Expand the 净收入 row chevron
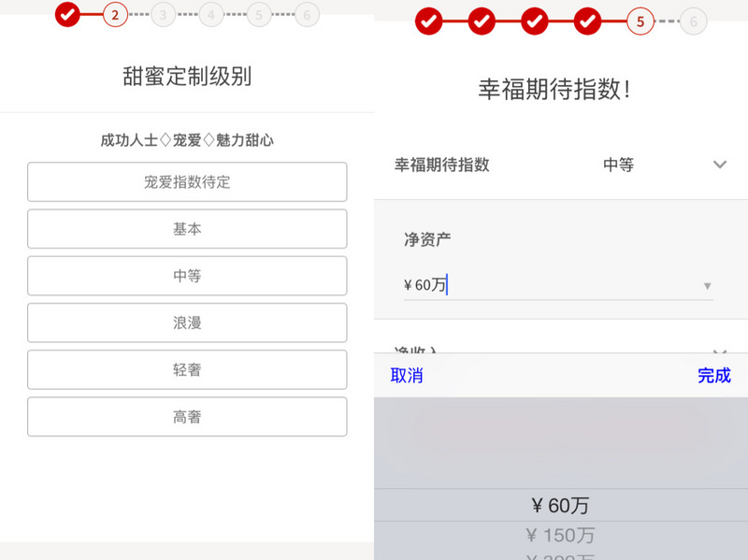The height and width of the screenshot is (560, 748). (719, 350)
